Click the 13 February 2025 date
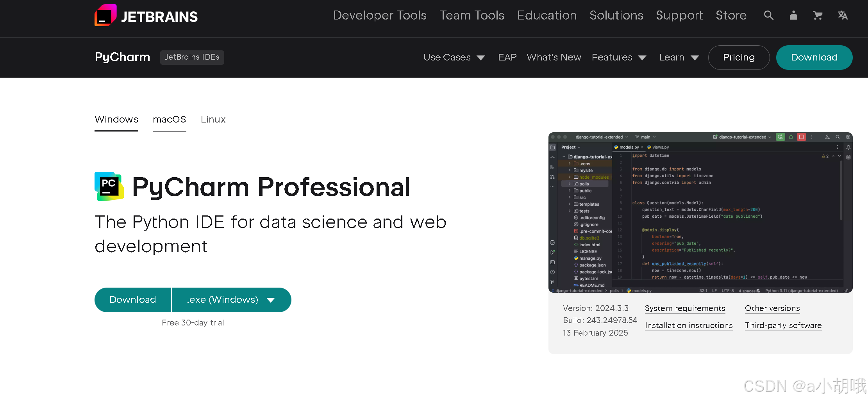 (595, 333)
